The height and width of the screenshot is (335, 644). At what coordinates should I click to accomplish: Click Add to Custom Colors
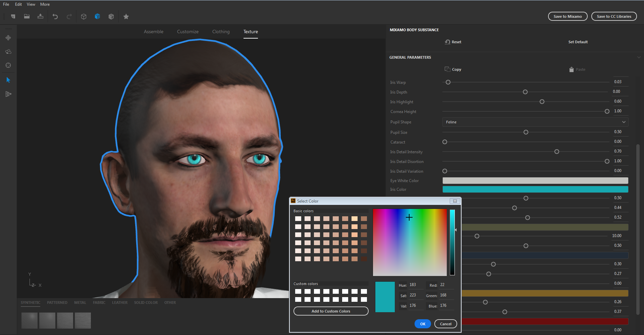point(331,311)
